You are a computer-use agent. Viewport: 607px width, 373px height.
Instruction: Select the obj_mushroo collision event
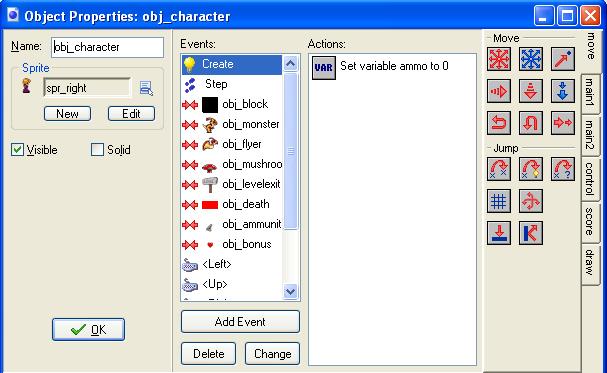click(x=232, y=165)
